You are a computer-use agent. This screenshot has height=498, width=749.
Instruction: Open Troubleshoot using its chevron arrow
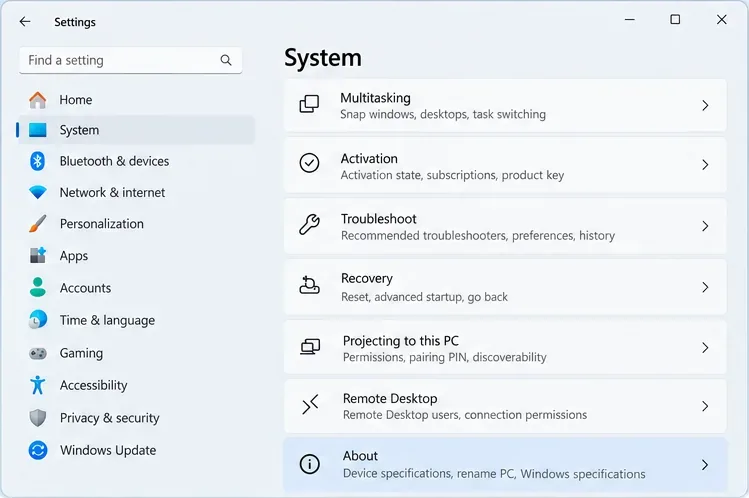click(x=705, y=226)
